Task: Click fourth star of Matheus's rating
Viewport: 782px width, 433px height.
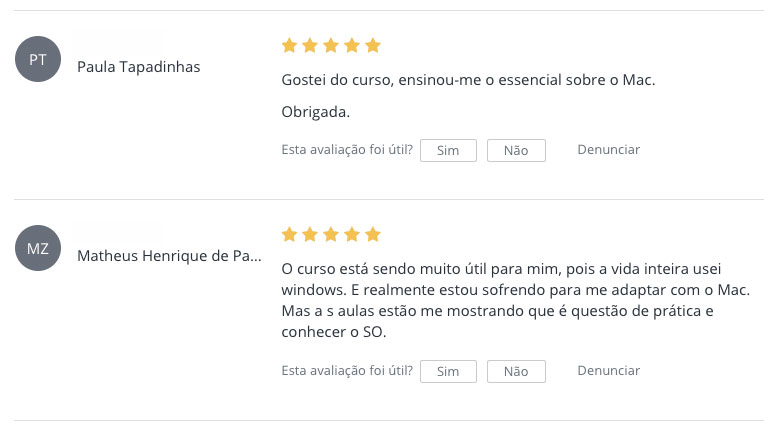Action: [352, 235]
